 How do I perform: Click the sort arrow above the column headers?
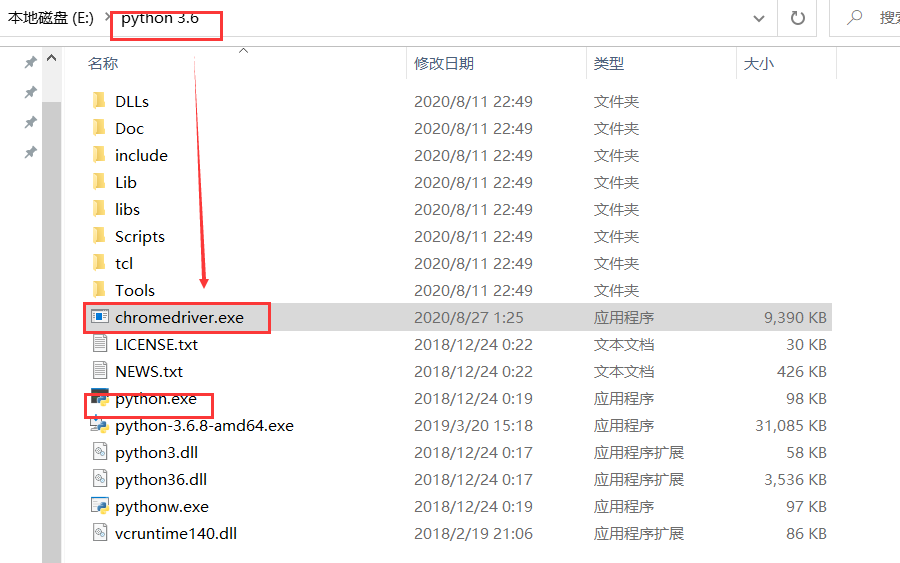click(243, 51)
